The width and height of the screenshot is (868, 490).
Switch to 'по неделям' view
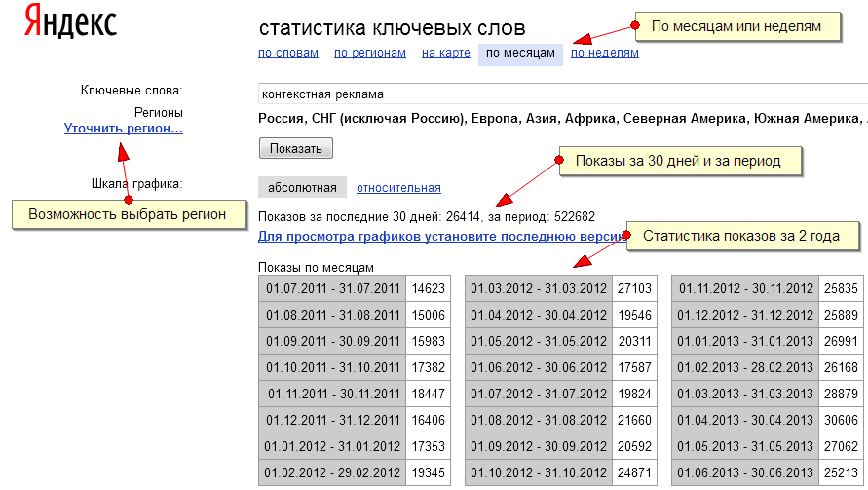[x=605, y=53]
